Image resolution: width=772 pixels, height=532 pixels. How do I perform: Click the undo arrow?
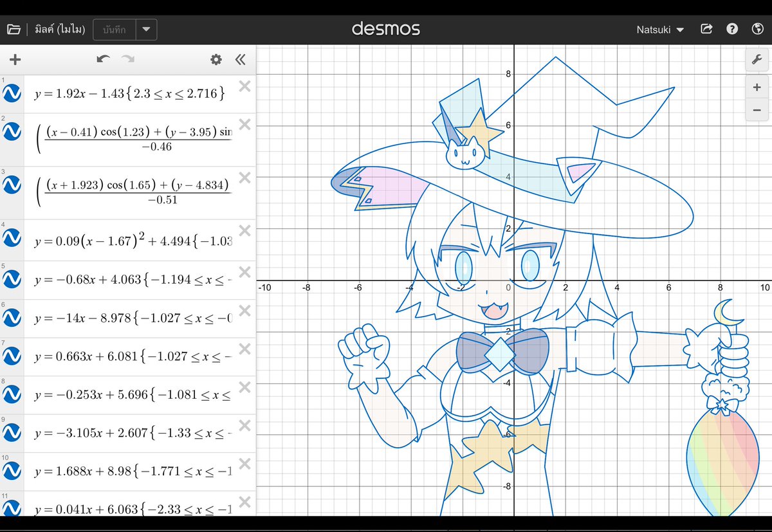[x=103, y=59]
